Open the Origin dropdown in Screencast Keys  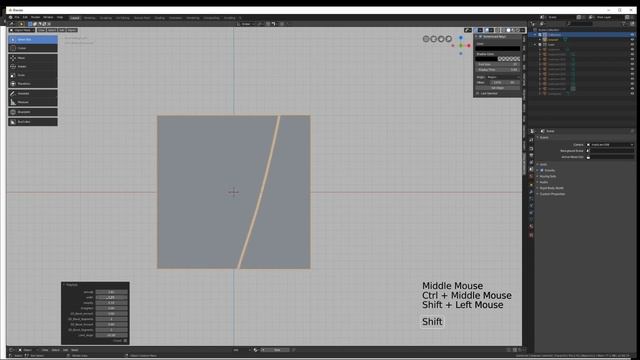pyautogui.click(x=504, y=77)
